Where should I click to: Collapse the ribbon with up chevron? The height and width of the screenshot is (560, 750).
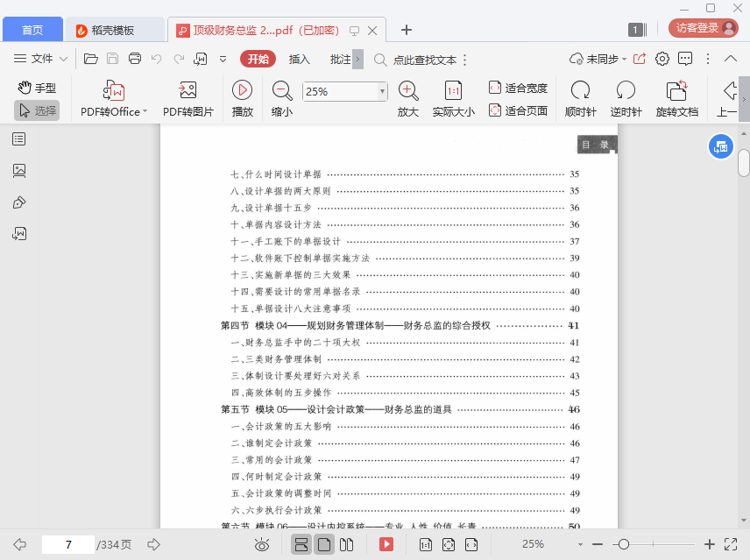coord(731,59)
